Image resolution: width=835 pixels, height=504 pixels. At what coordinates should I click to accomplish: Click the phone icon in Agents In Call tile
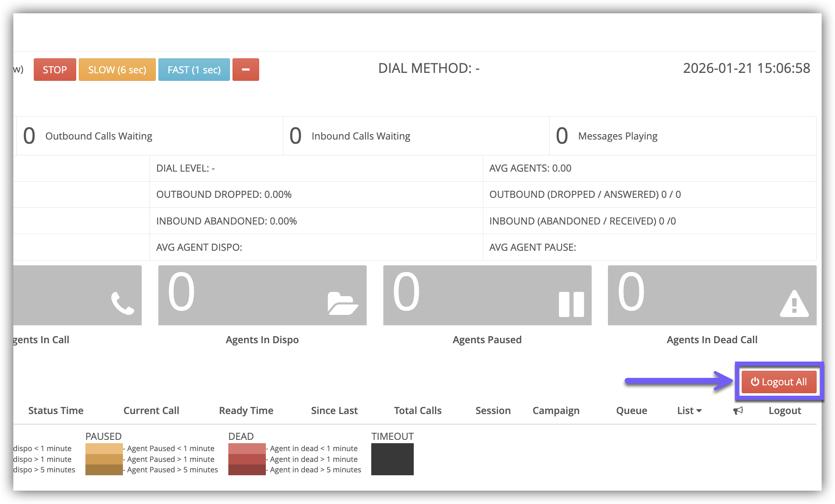[x=122, y=303]
